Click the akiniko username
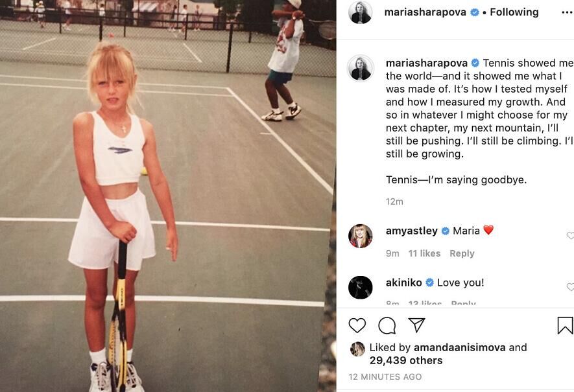The height and width of the screenshot is (392, 574). coord(404,282)
